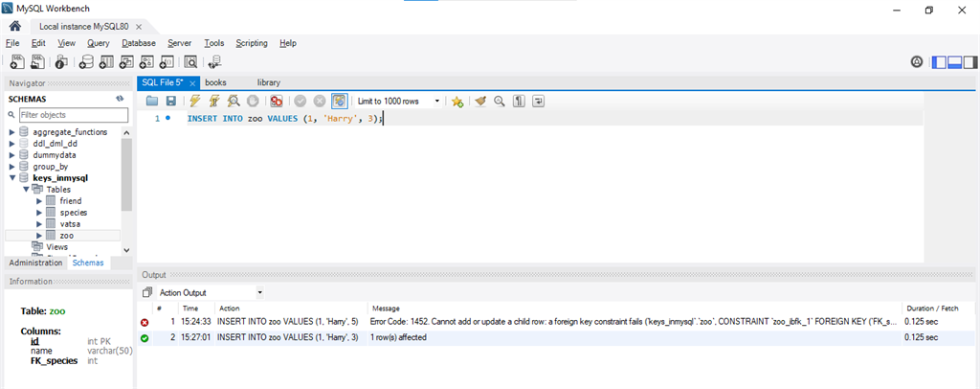Refresh schemas list icon

pyautogui.click(x=120, y=99)
